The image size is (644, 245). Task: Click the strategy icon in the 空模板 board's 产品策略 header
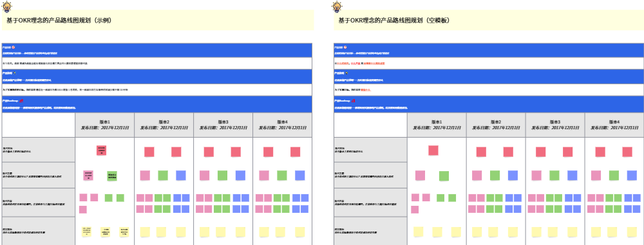pos(347,73)
